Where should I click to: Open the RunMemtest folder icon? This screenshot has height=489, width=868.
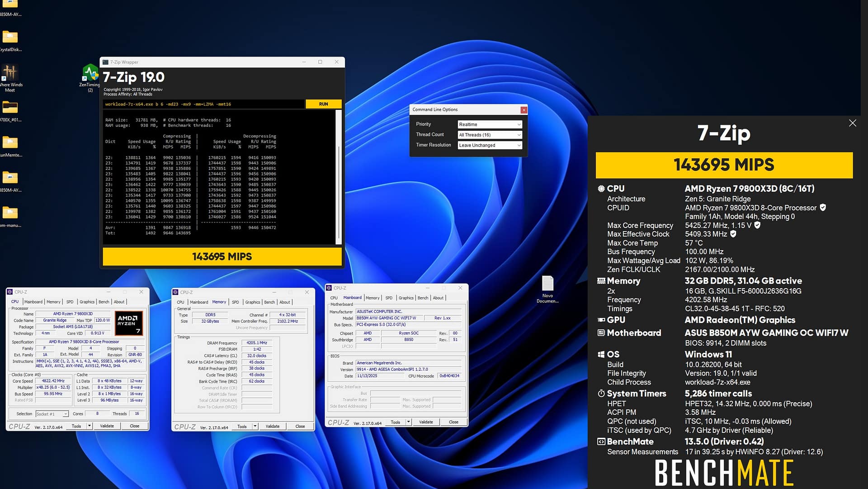pyautogui.click(x=10, y=143)
